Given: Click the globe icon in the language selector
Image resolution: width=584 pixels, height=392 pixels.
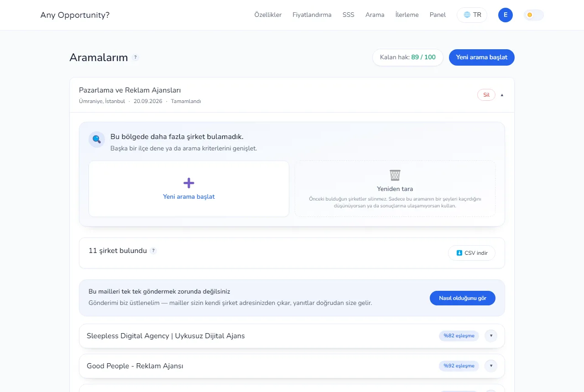Looking at the screenshot, I should (467, 15).
